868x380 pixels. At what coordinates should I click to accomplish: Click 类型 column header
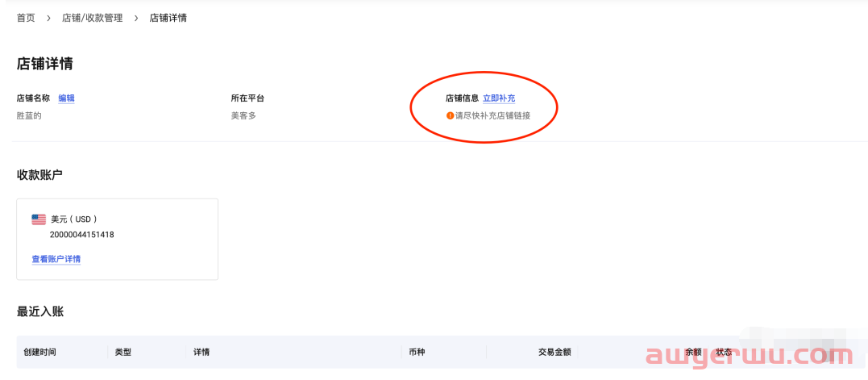pyautogui.click(x=123, y=352)
